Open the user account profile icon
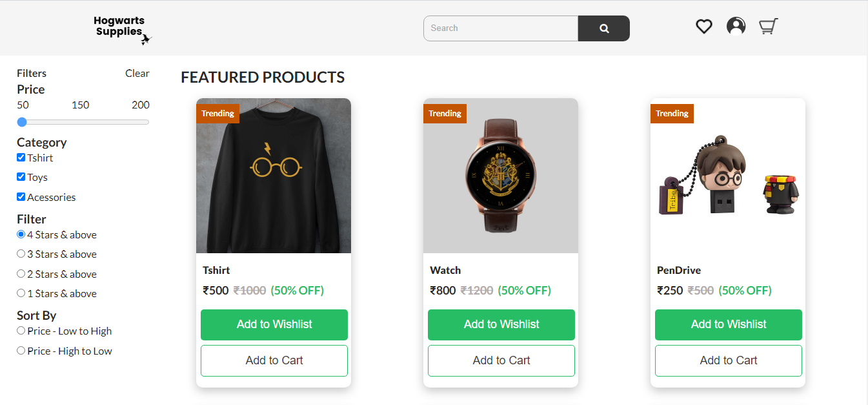 tap(736, 26)
